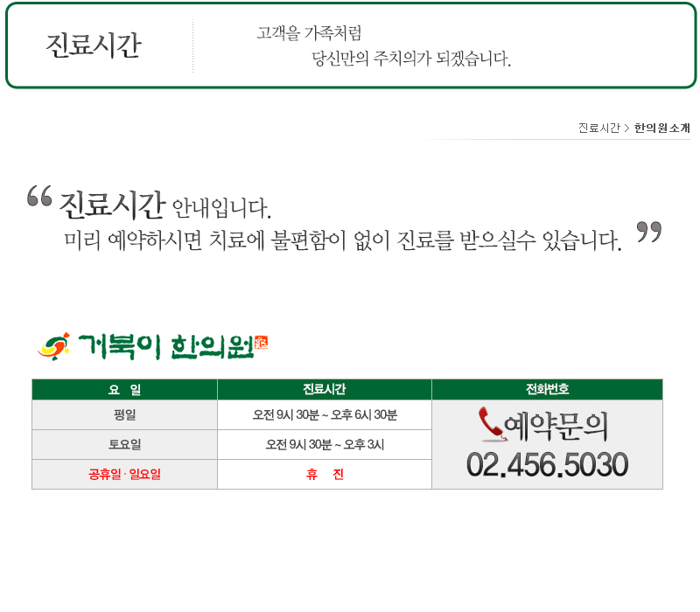The height and width of the screenshot is (612, 700).
Task: Click the 평일 row label
Action: tap(124, 414)
